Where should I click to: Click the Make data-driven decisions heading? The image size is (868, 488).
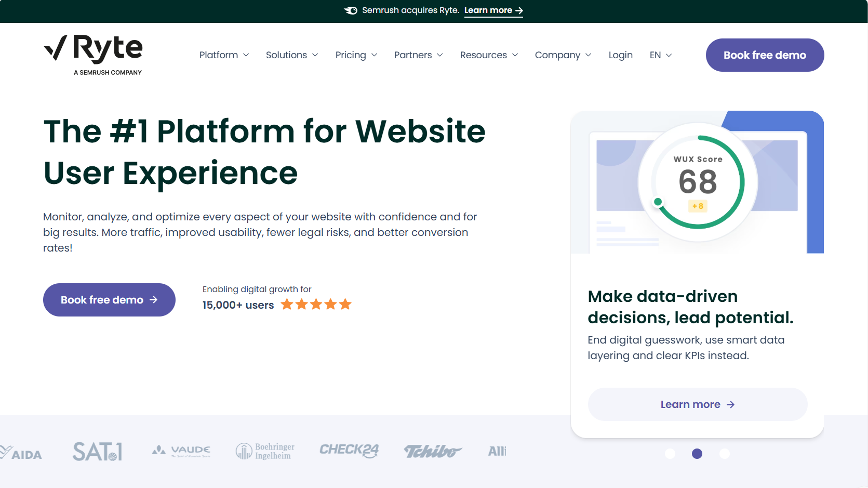[691, 307]
